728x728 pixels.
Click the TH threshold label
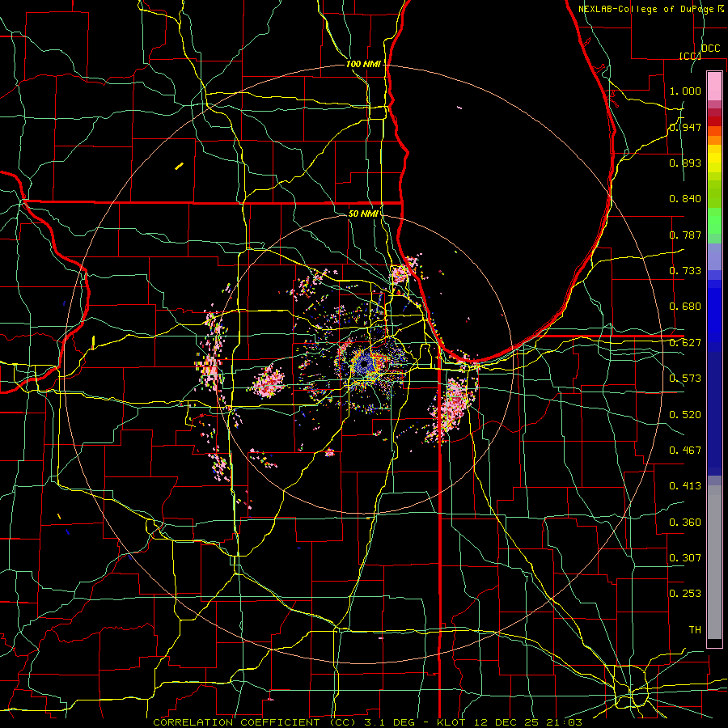[x=695, y=630]
